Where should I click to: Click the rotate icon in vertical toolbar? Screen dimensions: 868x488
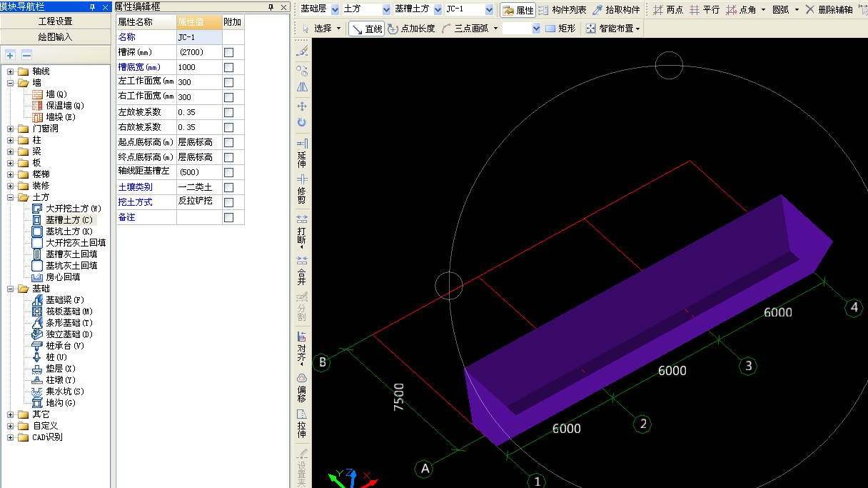302,123
